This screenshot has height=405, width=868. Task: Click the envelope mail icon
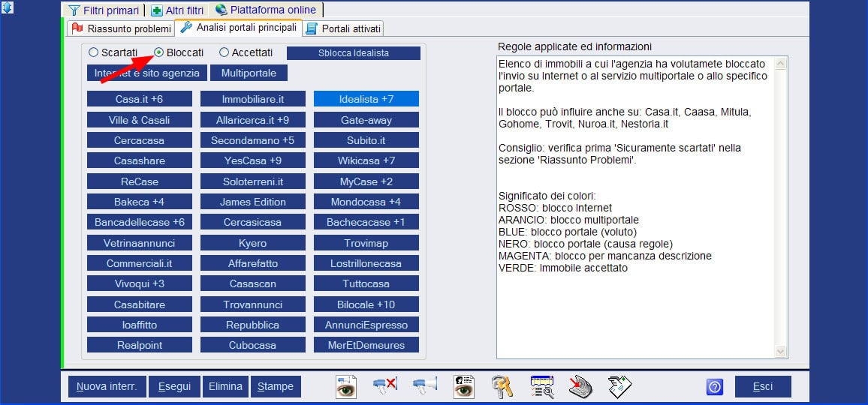tap(619, 386)
